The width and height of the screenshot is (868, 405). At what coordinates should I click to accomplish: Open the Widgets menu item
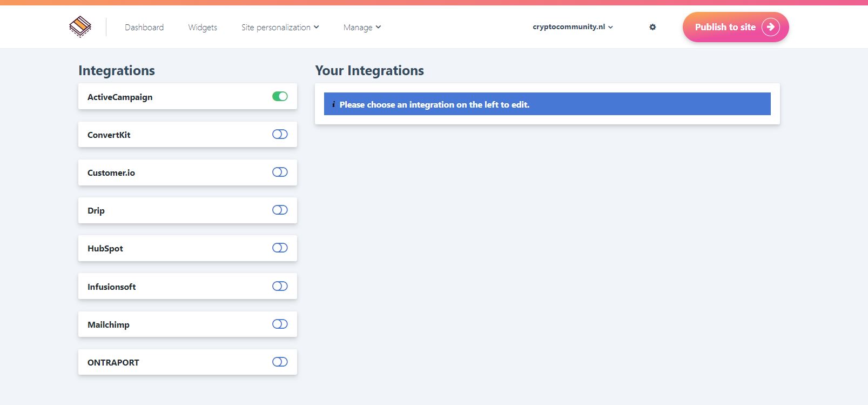tap(203, 27)
